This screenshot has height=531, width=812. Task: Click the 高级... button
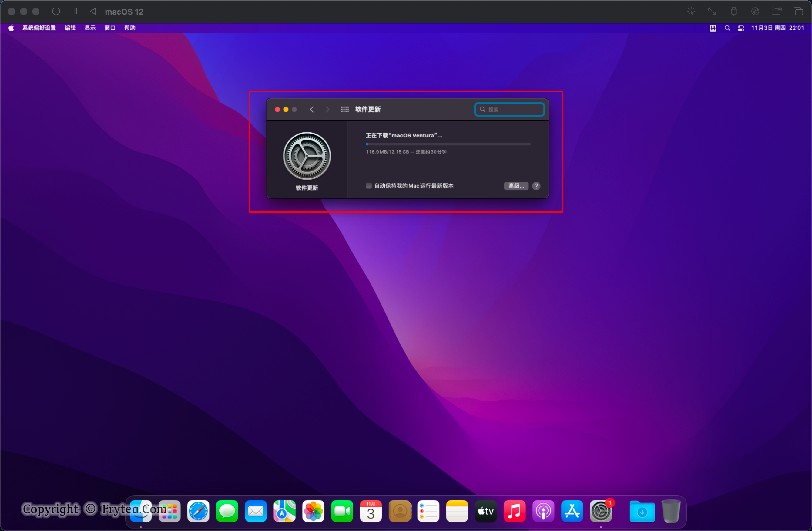[516, 186]
